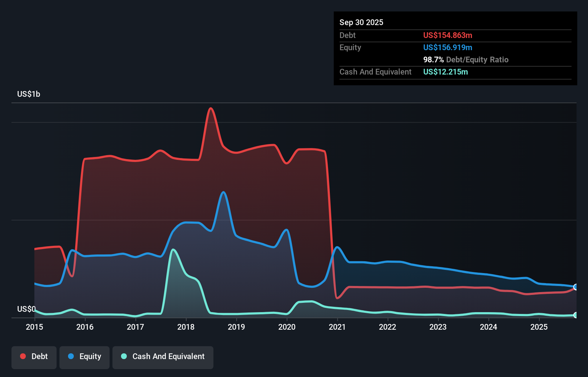The height and width of the screenshot is (377, 588).
Task: Click the red Debt value in the tooltip
Action: [x=447, y=35]
